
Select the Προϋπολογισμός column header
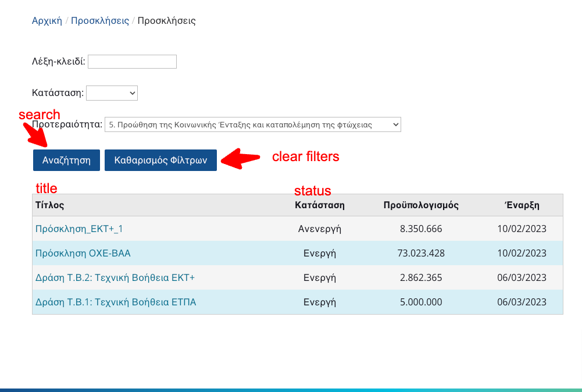(421, 205)
